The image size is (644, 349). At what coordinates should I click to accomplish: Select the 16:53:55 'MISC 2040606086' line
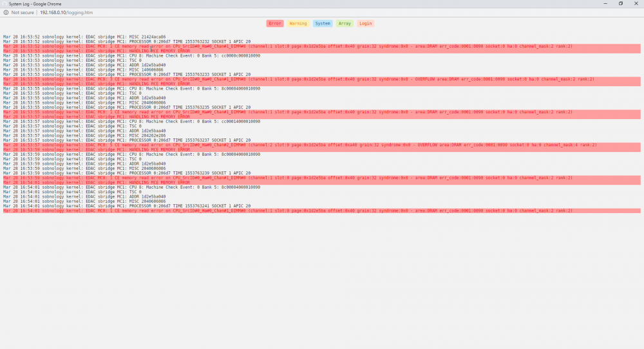click(x=84, y=102)
